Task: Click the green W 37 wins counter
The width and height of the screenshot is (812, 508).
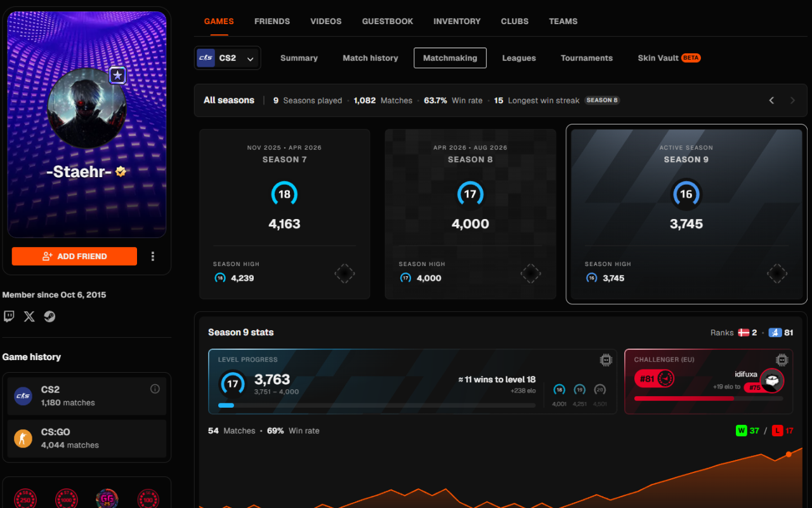Action: pyautogui.click(x=747, y=431)
